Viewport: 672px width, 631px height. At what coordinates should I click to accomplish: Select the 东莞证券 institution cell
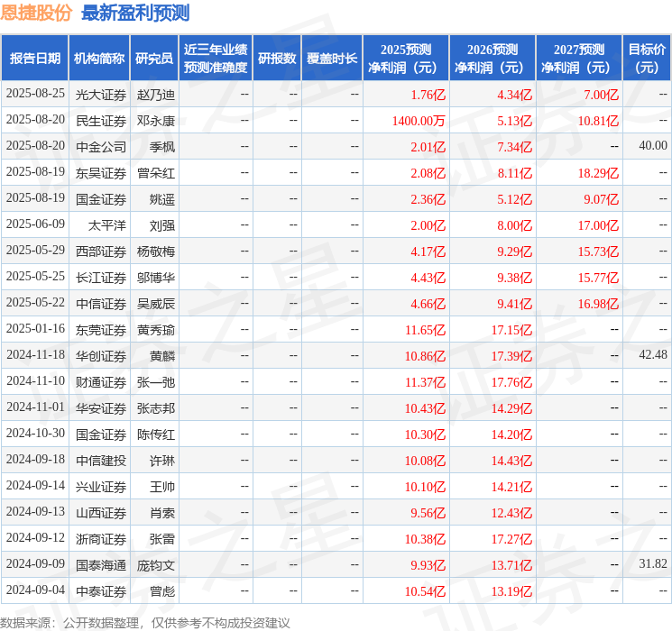tap(101, 330)
